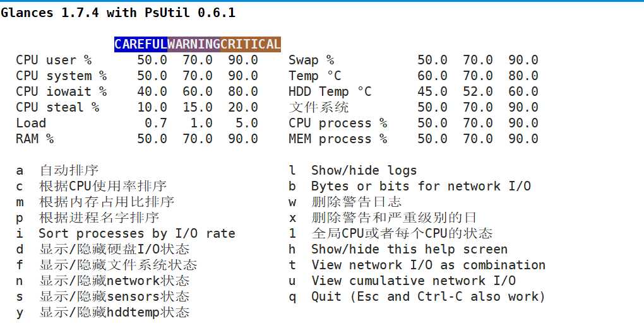Click the 'RAM %' row label
644x326 pixels.
(x=35, y=139)
